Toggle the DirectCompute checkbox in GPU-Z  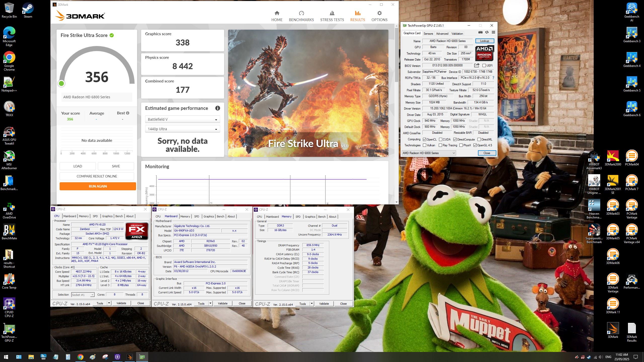455,140
